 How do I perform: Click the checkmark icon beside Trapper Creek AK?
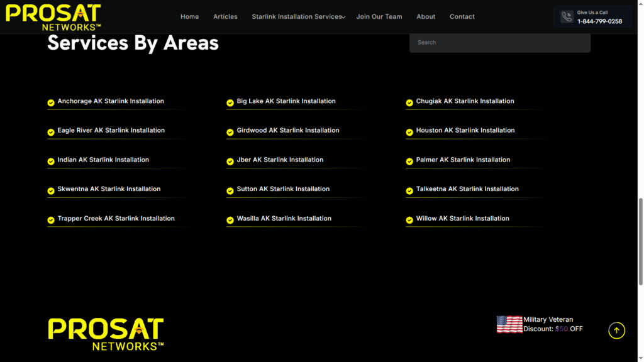coord(51,220)
